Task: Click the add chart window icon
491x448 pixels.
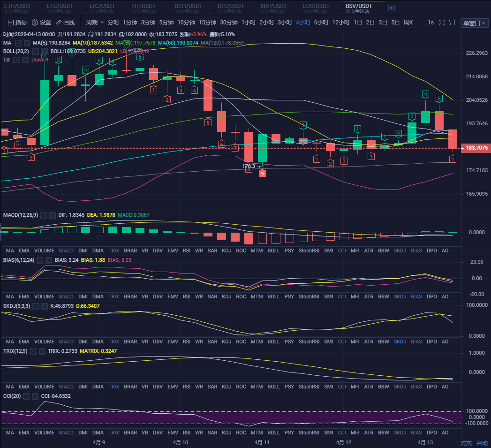Action: pos(452,23)
